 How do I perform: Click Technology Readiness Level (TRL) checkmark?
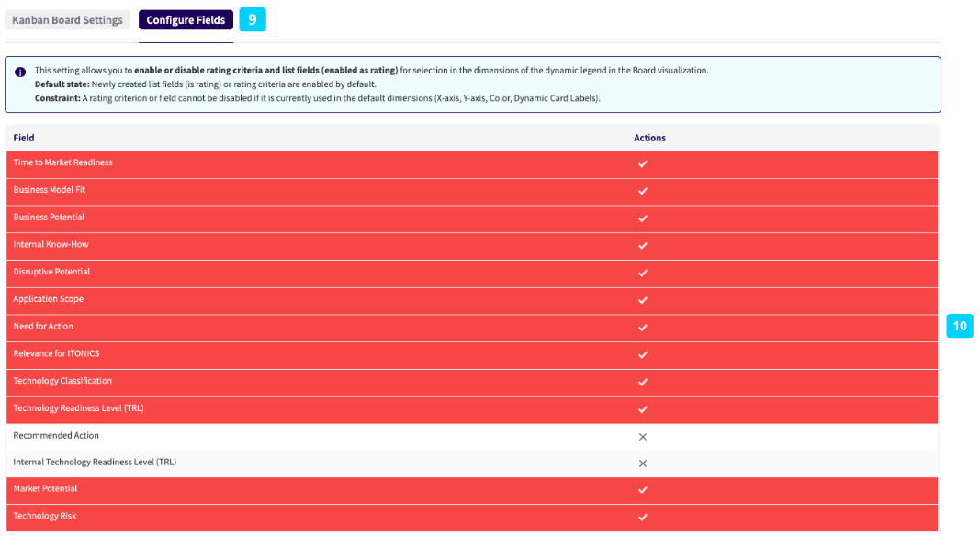coord(643,409)
